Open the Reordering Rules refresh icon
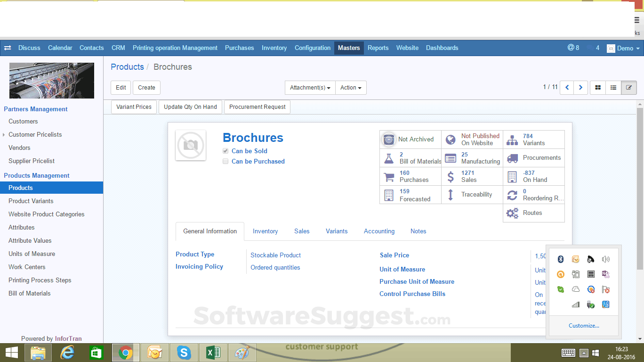This screenshot has height=362, width=644. click(512, 195)
